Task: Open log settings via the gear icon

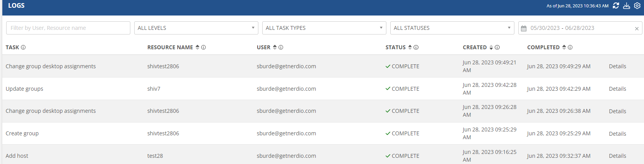Action: point(637,5)
